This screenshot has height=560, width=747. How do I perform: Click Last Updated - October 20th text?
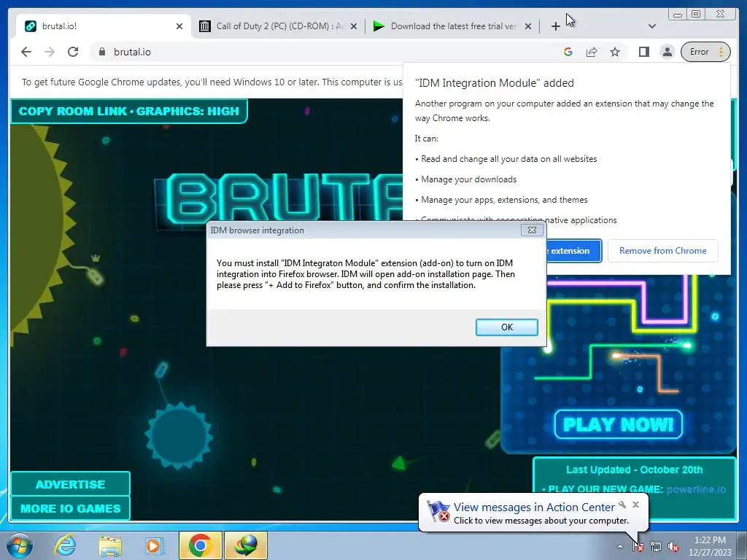[634, 470]
